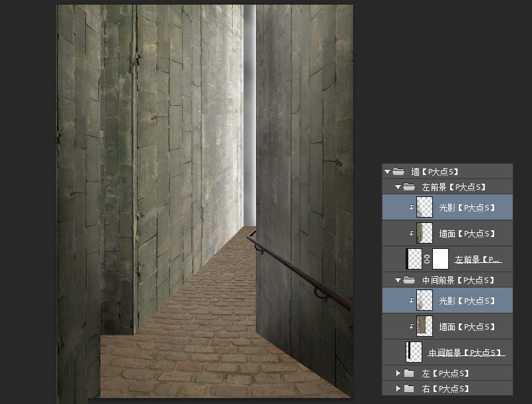
Task: Click the 右【P大点S】 group name
Action: coord(446,389)
